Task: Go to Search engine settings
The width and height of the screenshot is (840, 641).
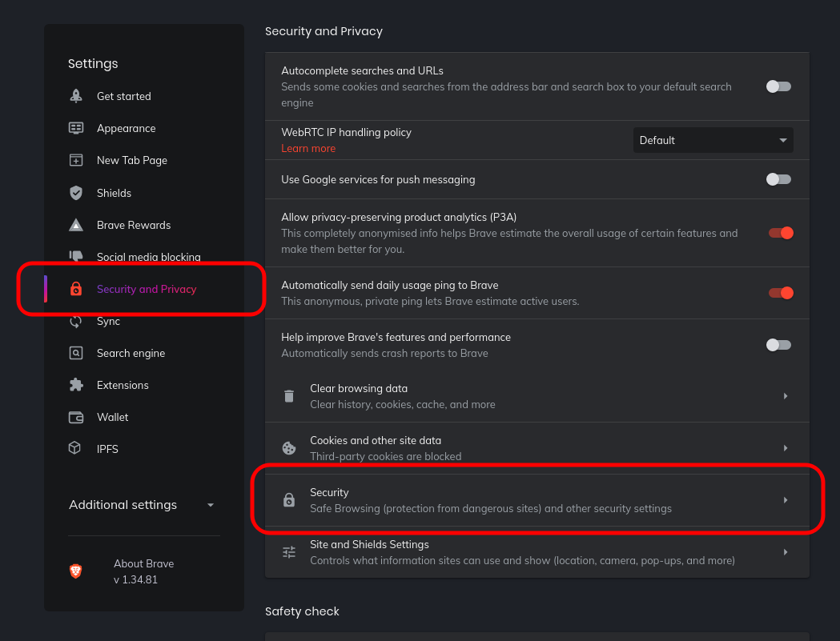Action: [x=131, y=353]
